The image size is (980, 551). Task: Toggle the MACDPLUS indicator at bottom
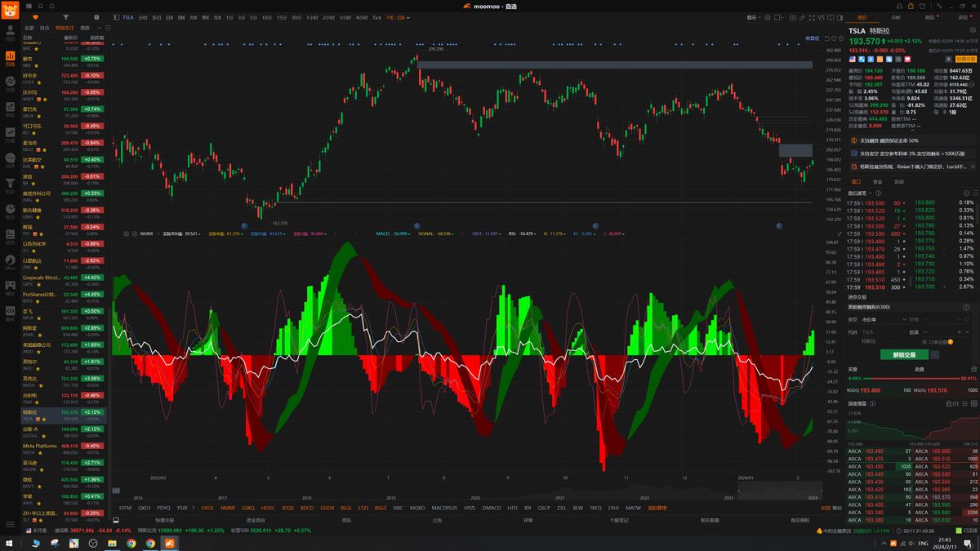pyautogui.click(x=444, y=507)
